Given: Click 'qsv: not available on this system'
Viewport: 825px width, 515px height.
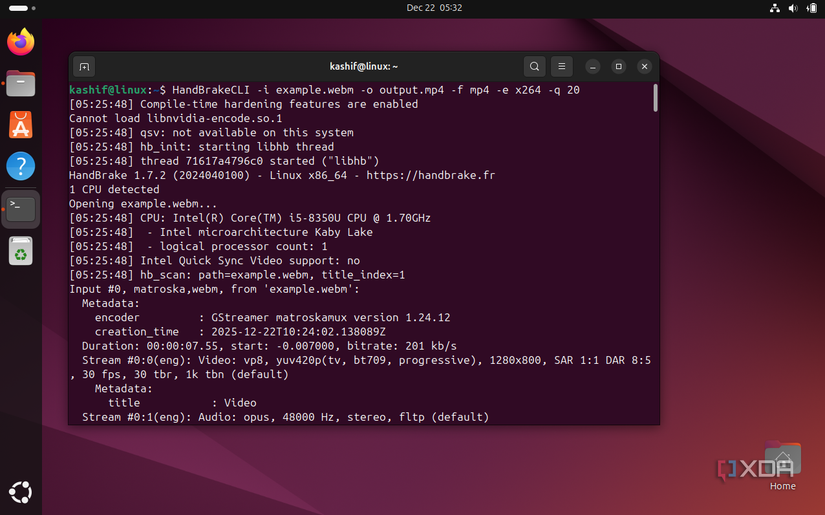Looking at the screenshot, I should (247, 133).
